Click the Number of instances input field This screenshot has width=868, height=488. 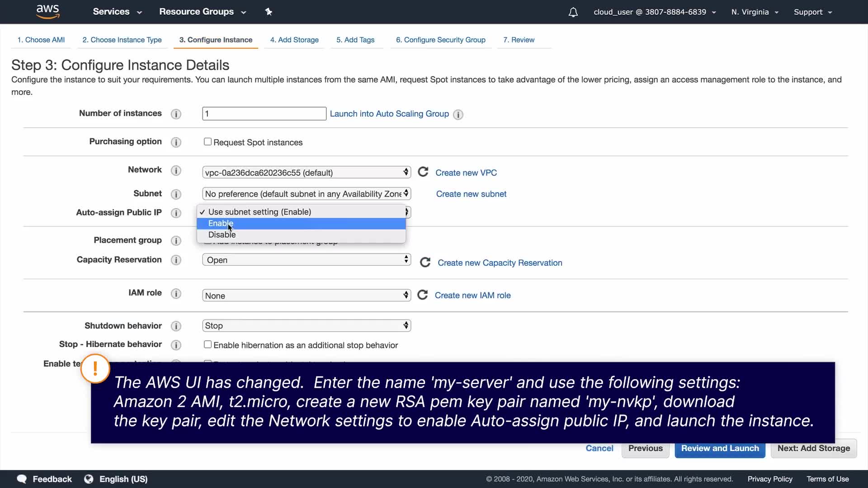click(264, 114)
